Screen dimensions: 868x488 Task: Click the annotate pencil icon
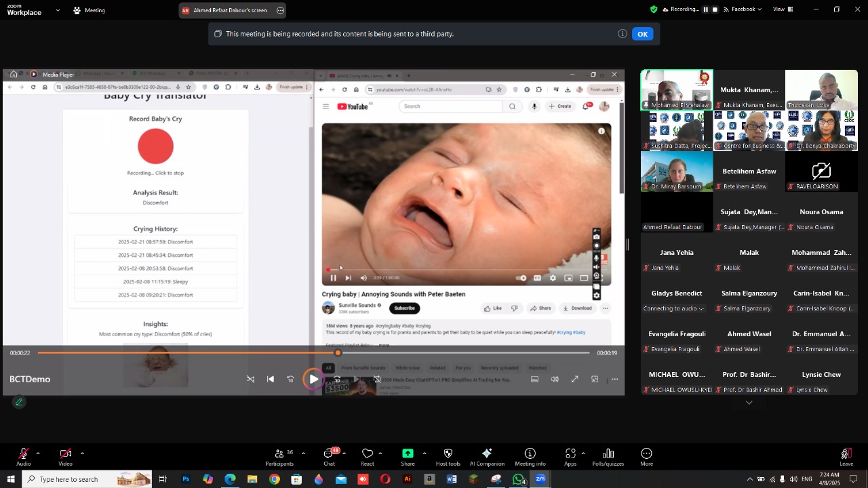(x=19, y=402)
